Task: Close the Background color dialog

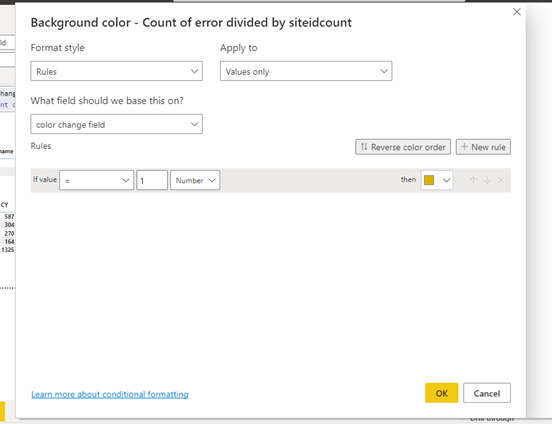Action: point(516,12)
